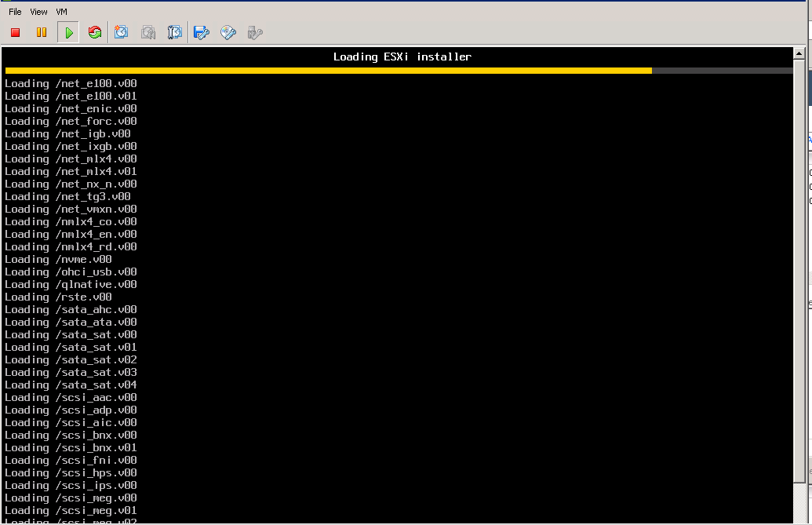Click the line 'Loading /net_igb.v00'
Image resolution: width=812 pixels, height=525 pixels.
[67, 133]
